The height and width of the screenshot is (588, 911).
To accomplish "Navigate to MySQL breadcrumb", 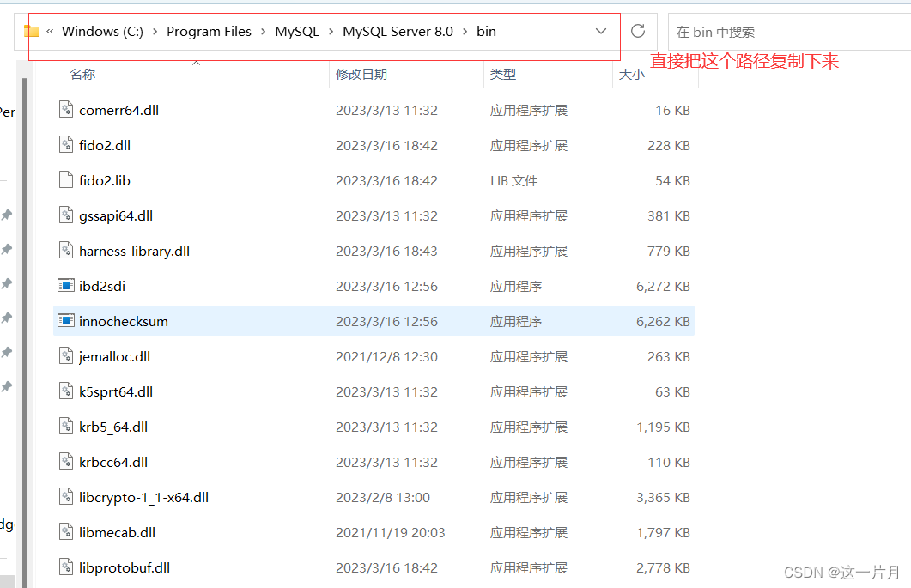I will click(x=297, y=32).
